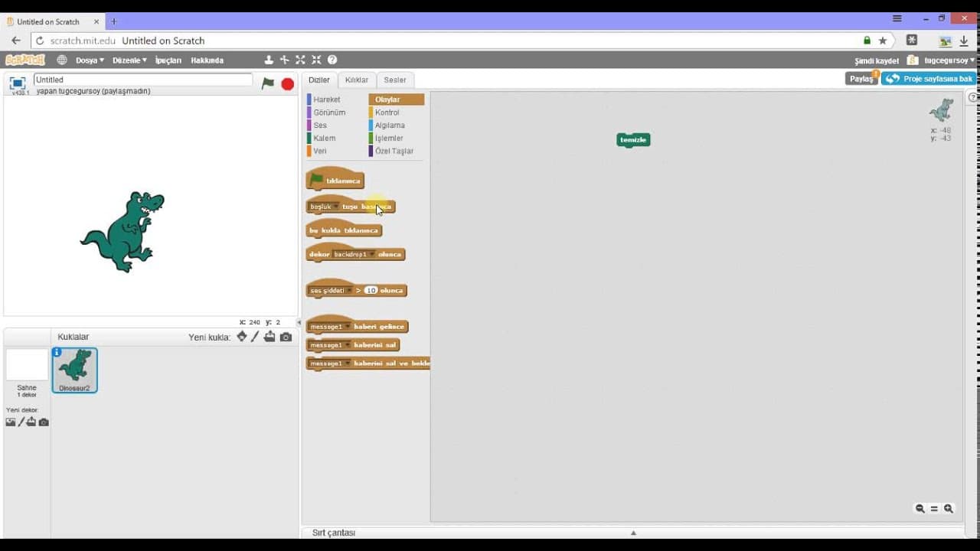Go back in the browser
This screenshot has width=980, height=551.
click(x=16, y=41)
